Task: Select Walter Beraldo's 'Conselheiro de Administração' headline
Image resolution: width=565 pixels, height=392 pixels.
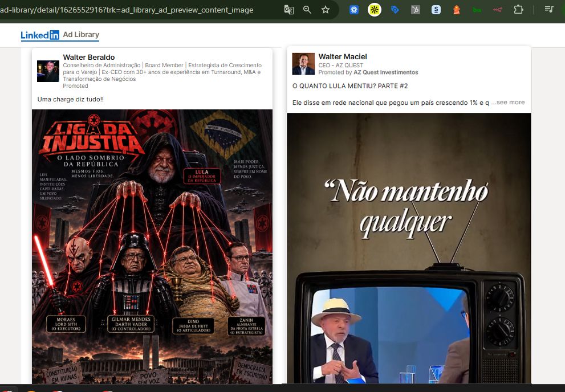Action: [x=162, y=72]
